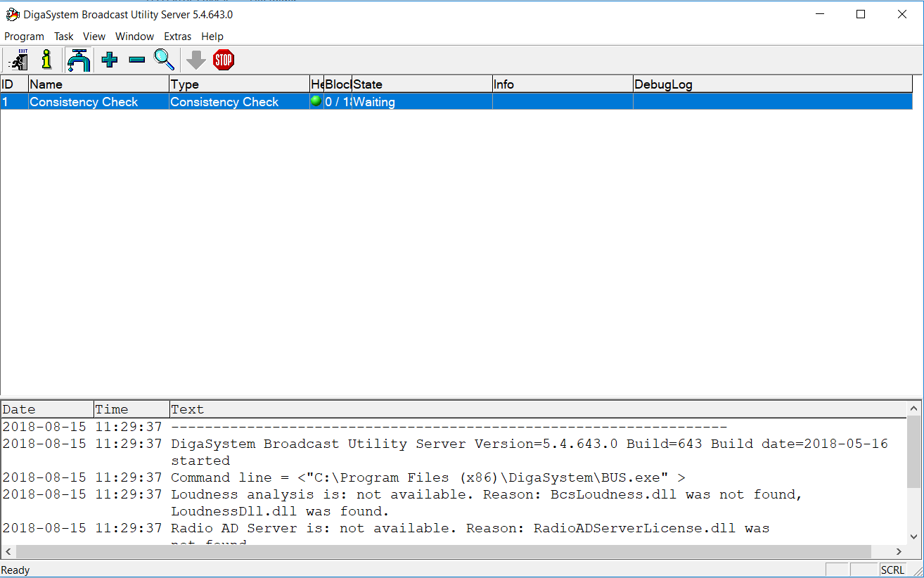
Task: Open the Task menu
Action: (64, 37)
